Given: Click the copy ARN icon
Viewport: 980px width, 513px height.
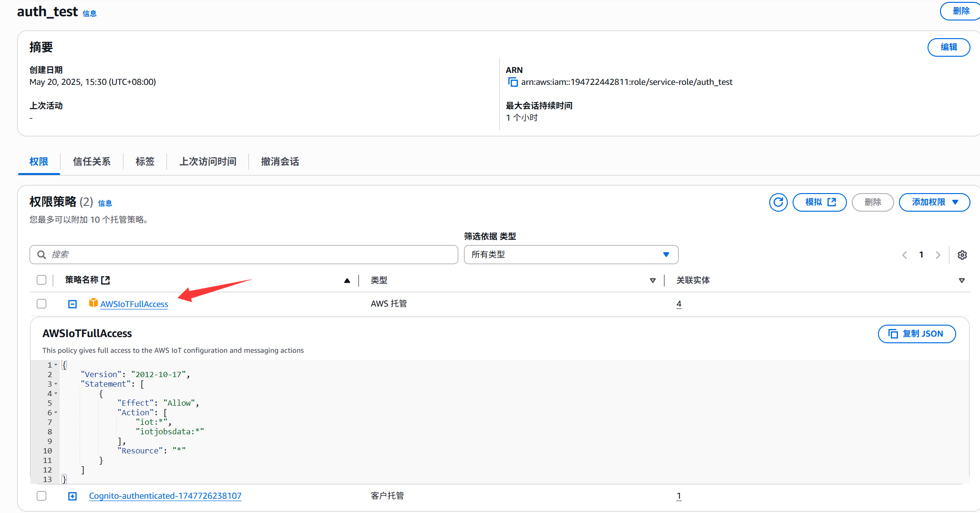Looking at the screenshot, I should tap(513, 82).
